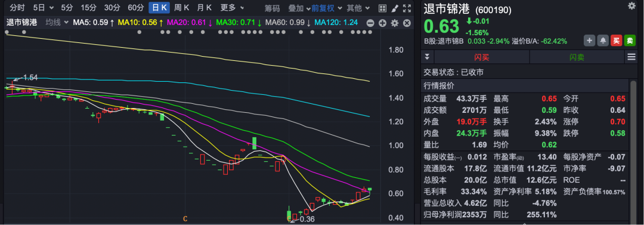The width and height of the screenshot is (644, 225).
Task: Open the 前复权 adjustment dropdown
Action: tap(327, 8)
